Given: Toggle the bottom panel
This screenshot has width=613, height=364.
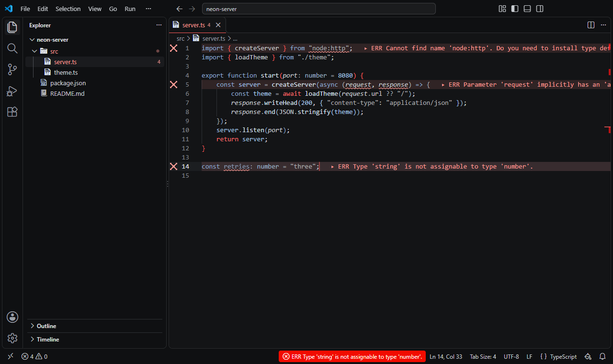Looking at the screenshot, I should pyautogui.click(x=527, y=9).
